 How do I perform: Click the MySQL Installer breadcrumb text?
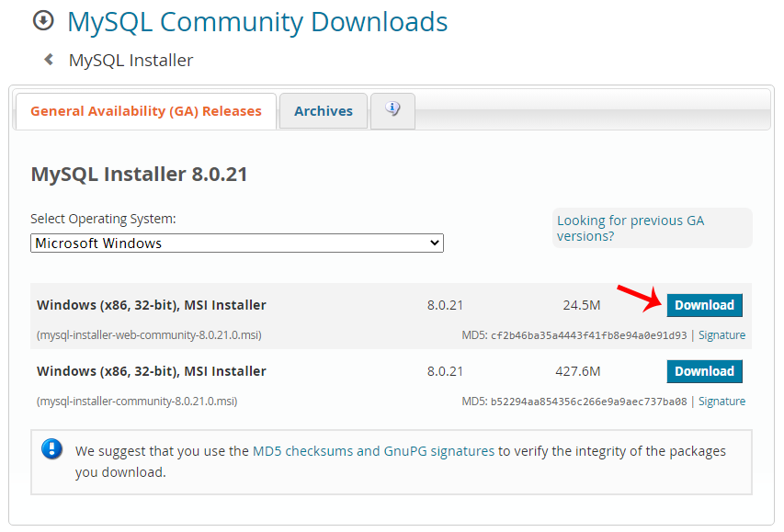point(131,60)
